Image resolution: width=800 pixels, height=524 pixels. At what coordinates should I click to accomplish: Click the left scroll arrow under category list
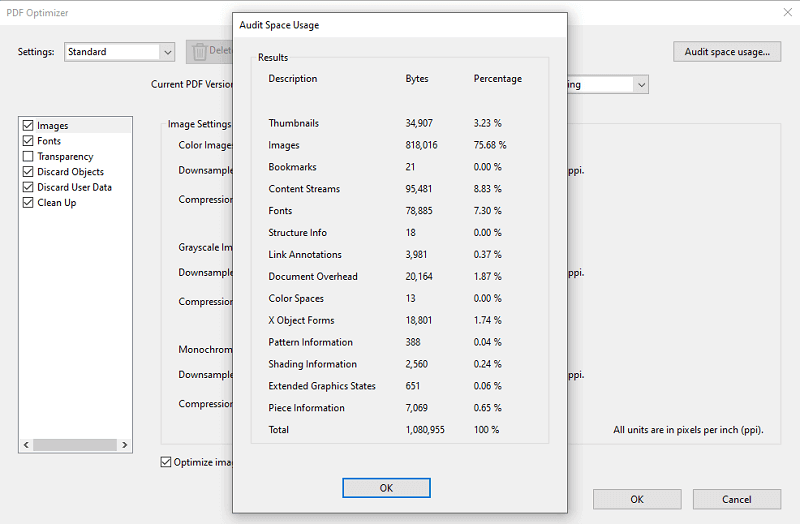[26, 445]
